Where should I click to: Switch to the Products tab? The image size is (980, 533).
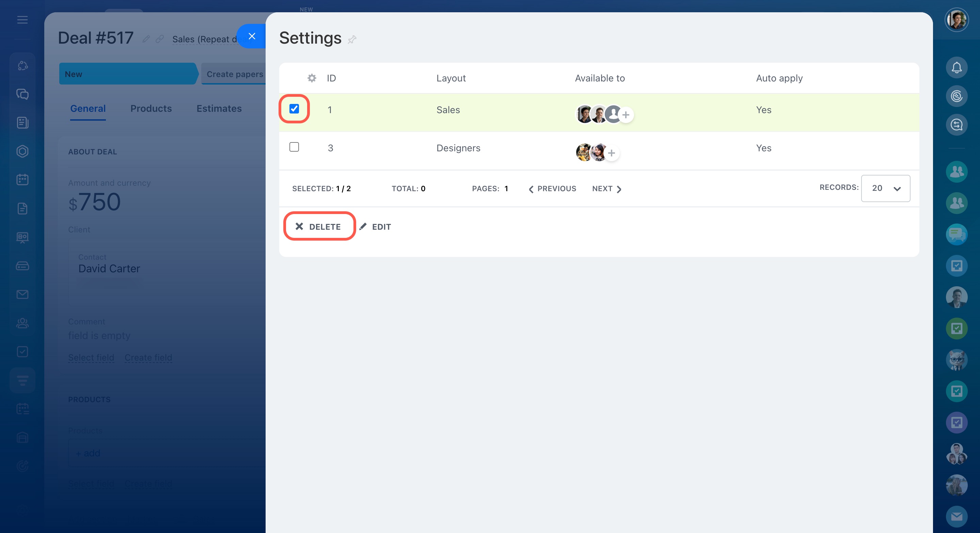pyautogui.click(x=151, y=108)
